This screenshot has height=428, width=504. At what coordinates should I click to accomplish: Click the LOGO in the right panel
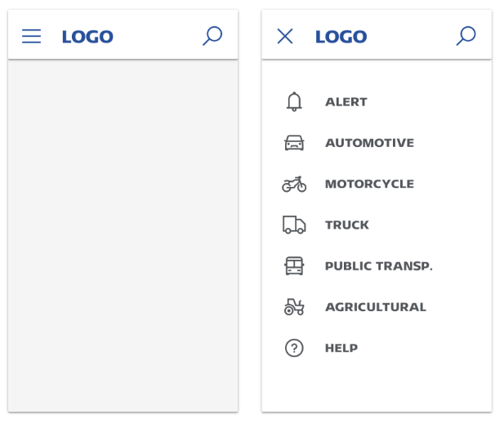(x=341, y=37)
